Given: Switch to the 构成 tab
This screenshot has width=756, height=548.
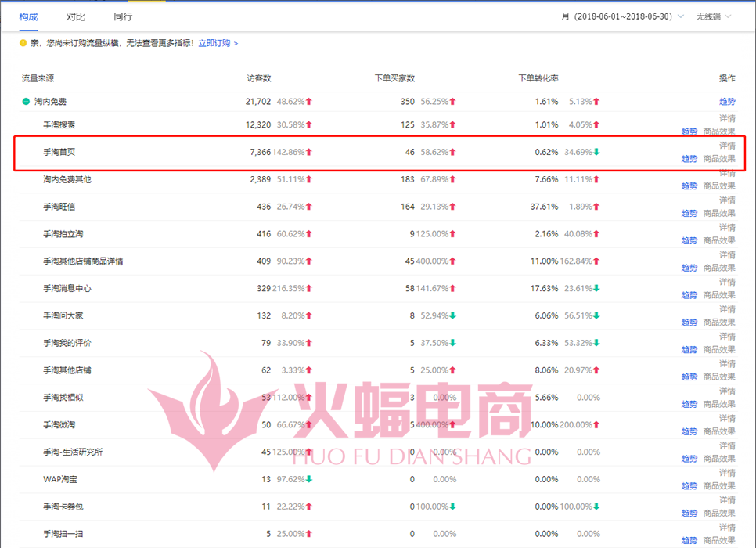Looking at the screenshot, I should (x=29, y=16).
